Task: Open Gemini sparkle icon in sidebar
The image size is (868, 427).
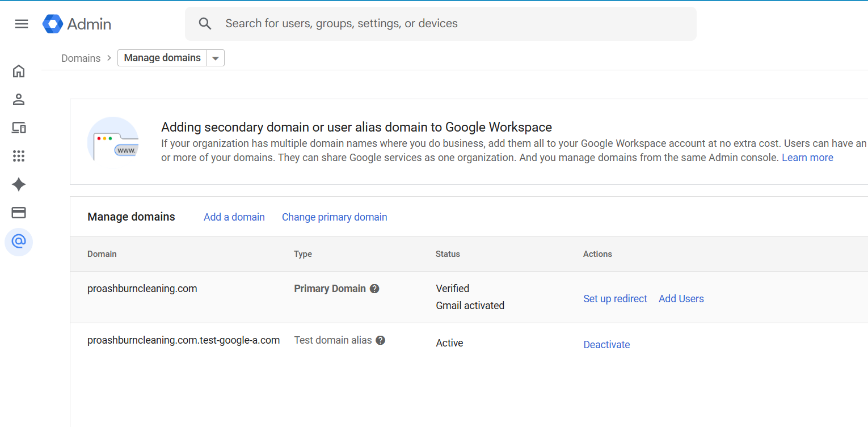Action: point(19,185)
